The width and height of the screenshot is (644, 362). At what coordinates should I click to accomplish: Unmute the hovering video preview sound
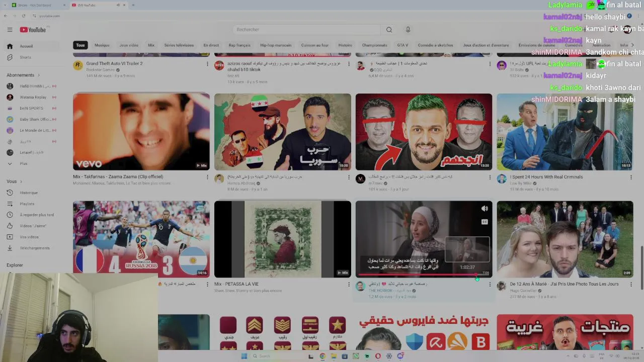[485, 209]
